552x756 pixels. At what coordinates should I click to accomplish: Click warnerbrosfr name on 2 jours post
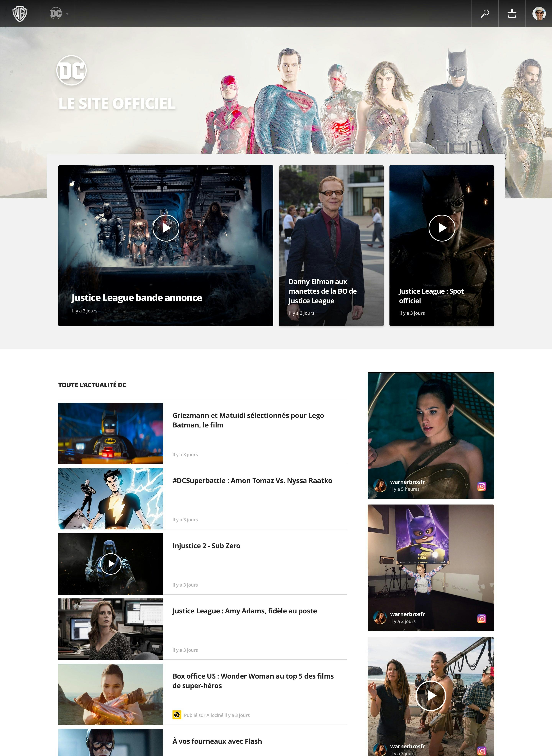(407, 614)
